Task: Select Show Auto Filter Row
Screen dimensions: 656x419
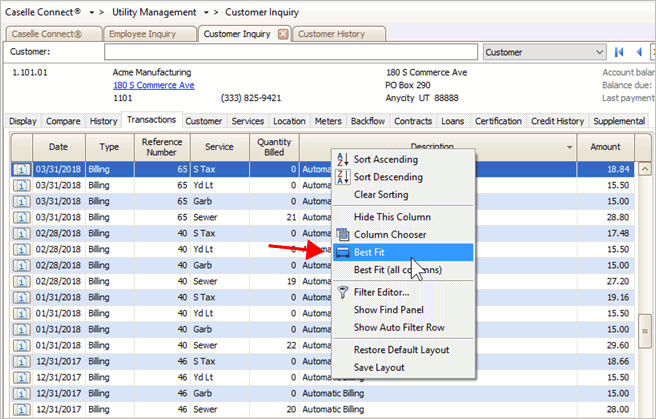Action: click(x=405, y=327)
